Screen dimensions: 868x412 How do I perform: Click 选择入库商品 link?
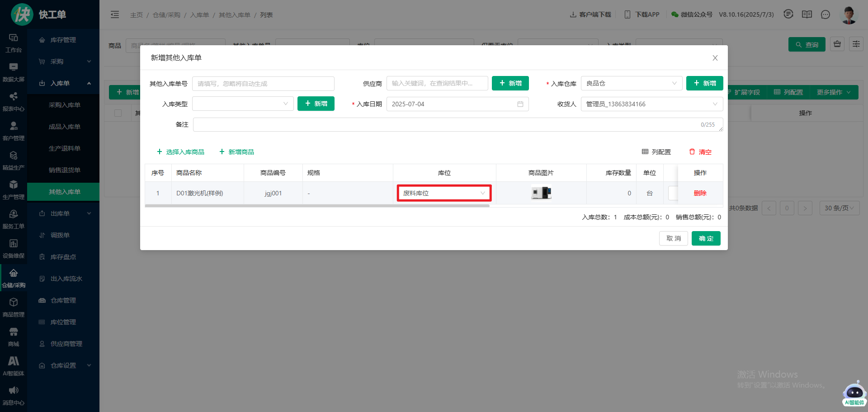click(180, 152)
